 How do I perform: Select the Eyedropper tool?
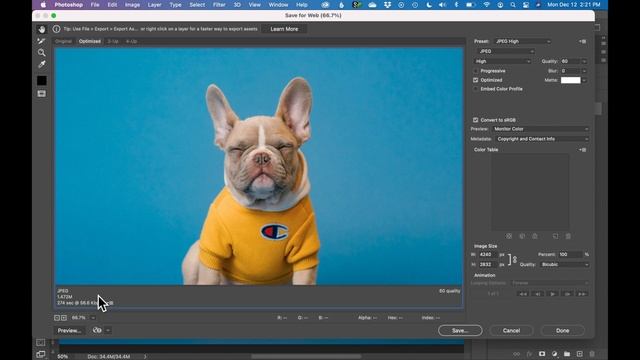click(x=42, y=64)
